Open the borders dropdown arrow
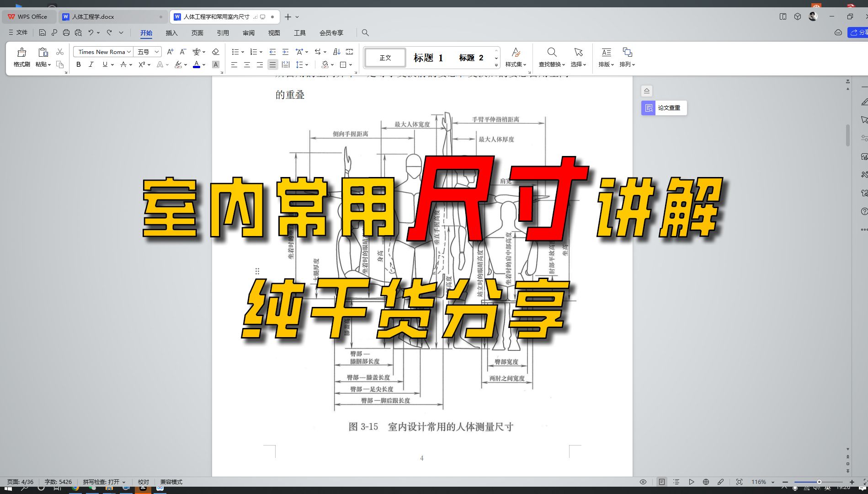868x494 pixels. point(351,65)
